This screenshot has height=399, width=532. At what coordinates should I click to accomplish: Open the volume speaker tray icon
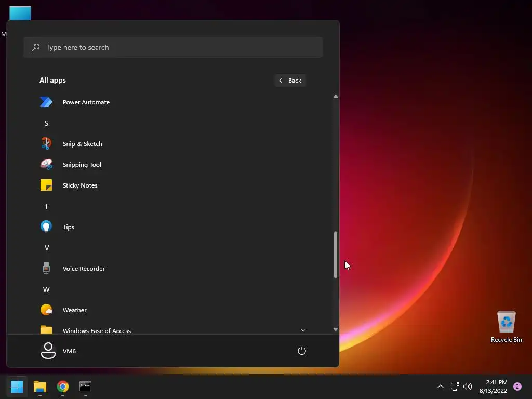pyautogui.click(x=468, y=387)
